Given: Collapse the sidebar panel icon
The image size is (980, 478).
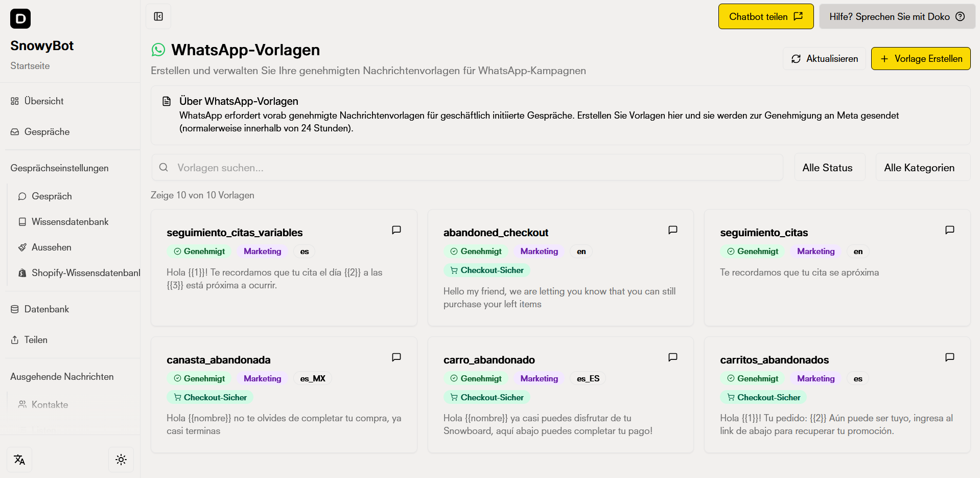Looking at the screenshot, I should point(158,17).
